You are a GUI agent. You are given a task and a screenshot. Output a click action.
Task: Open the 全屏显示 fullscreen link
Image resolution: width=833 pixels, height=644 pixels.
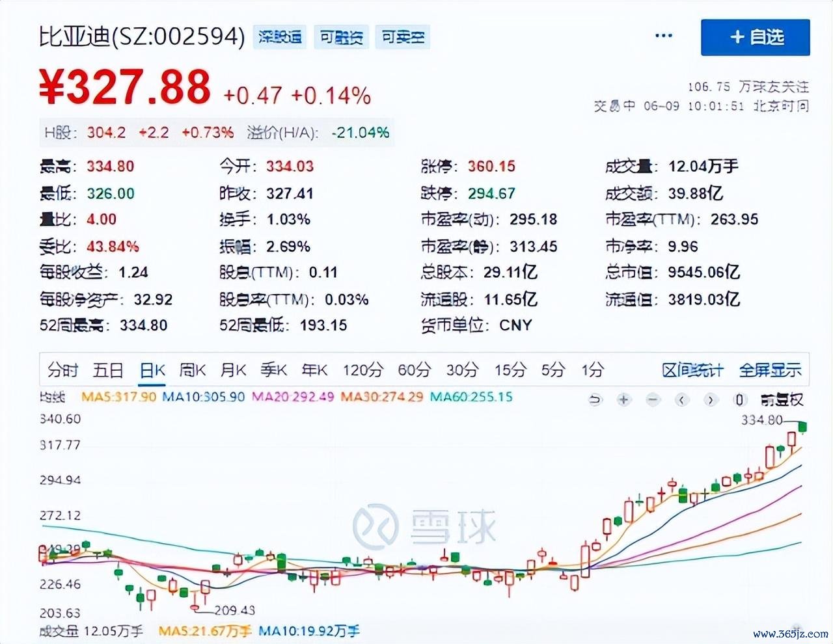(x=770, y=370)
